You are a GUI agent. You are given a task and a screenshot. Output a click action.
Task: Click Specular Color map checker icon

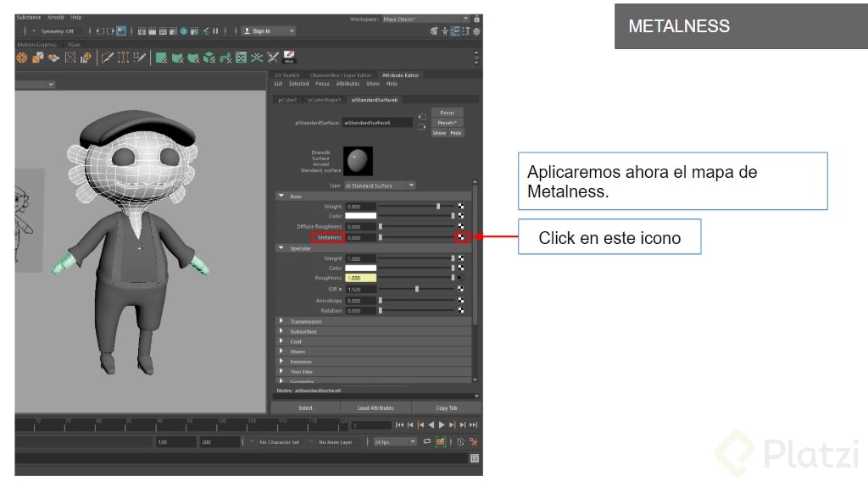tap(460, 268)
